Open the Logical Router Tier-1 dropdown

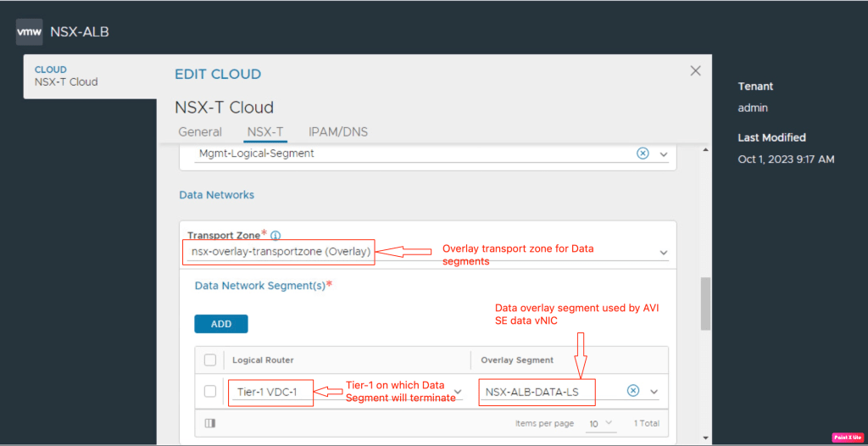459,392
